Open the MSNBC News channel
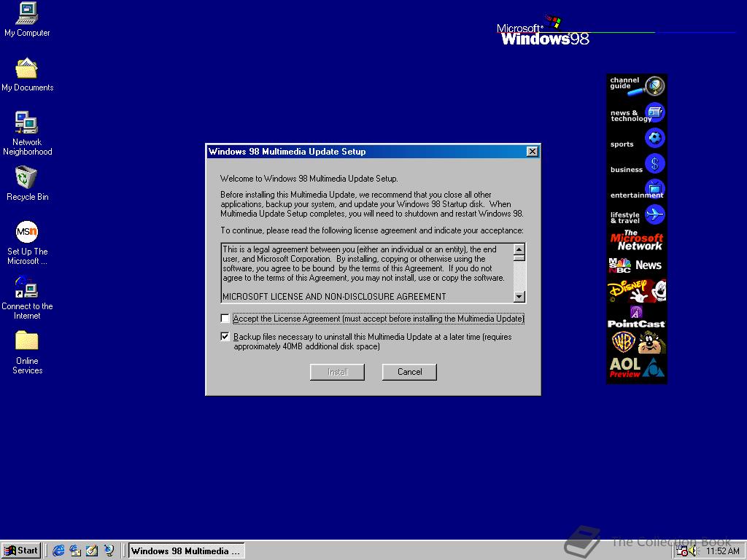This screenshot has height=560, width=747. tap(637, 265)
